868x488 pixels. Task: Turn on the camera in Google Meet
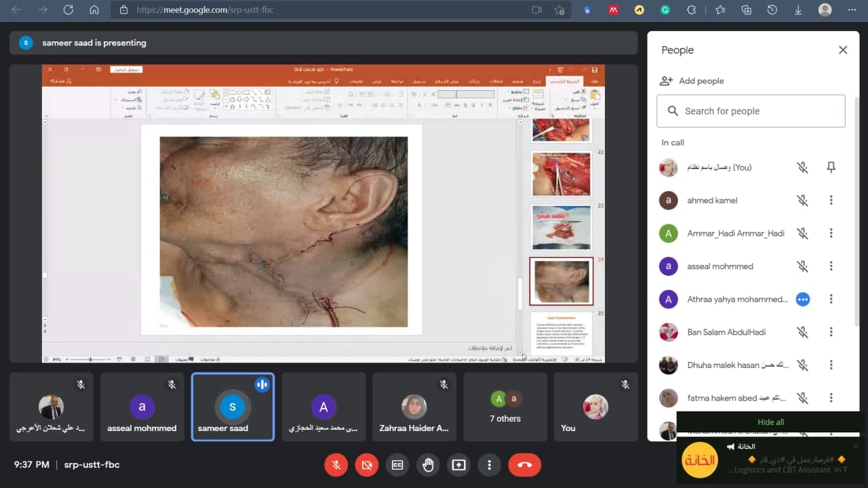pos(366,465)
